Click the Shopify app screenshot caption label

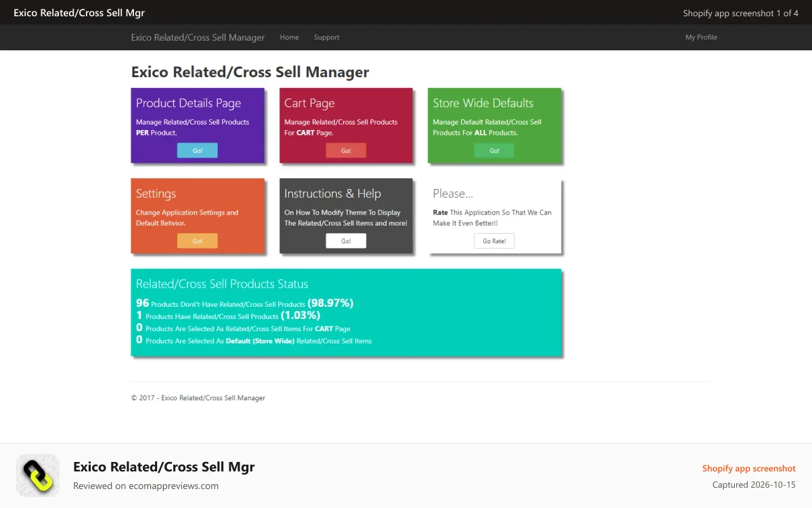(748, 468)
